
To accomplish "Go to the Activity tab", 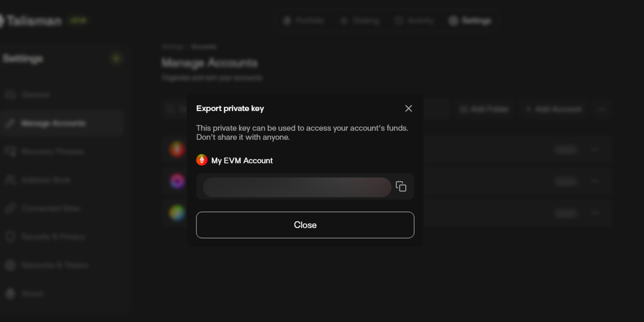I will 414,21.
